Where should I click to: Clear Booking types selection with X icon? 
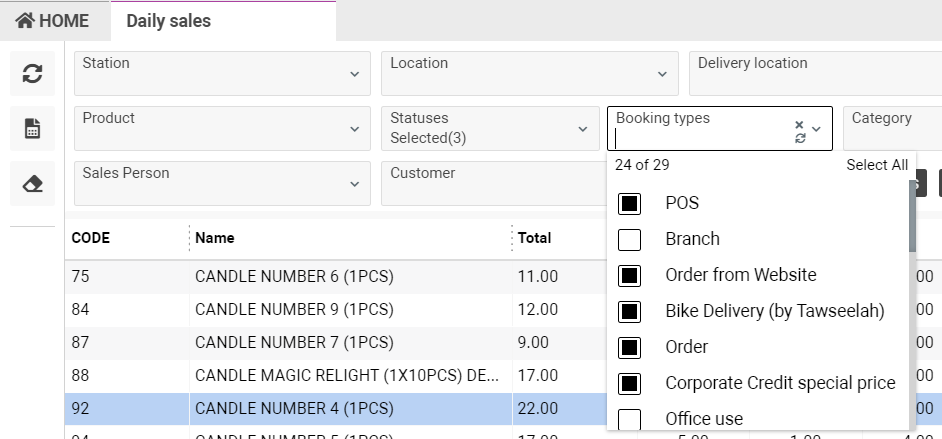[x=799, y=125]
